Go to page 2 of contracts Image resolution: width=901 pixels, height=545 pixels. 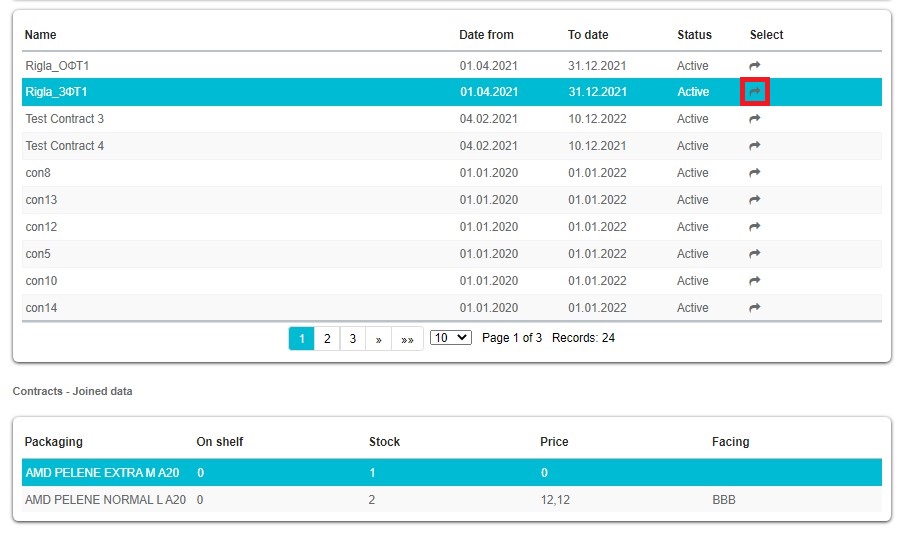pyautogui.click(x=327, y=339)
